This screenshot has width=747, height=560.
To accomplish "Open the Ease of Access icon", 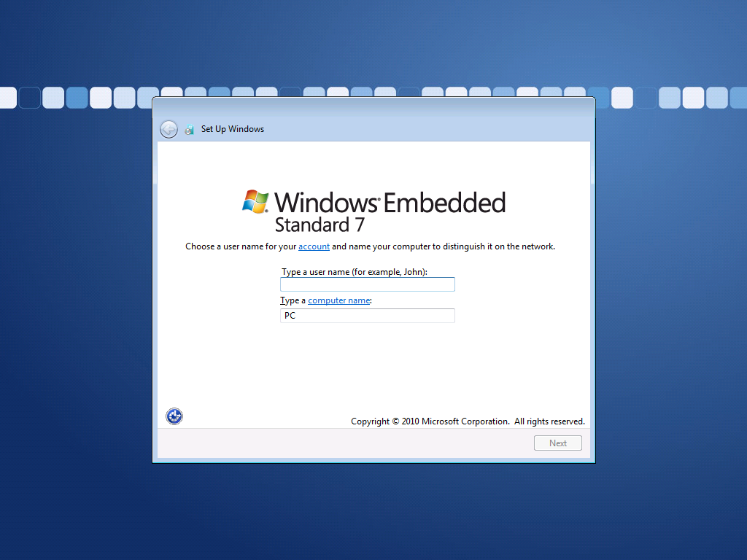I will coord(174,416).
